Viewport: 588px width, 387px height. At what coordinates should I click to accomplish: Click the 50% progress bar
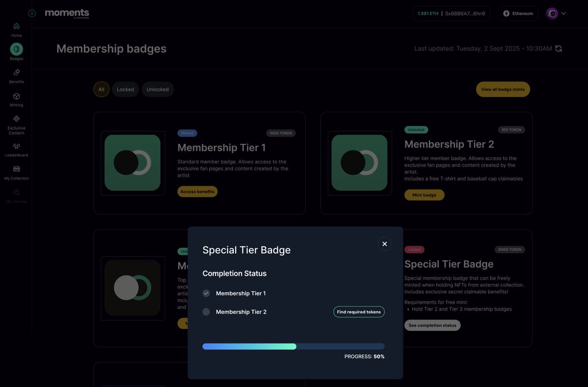point(294,346)
